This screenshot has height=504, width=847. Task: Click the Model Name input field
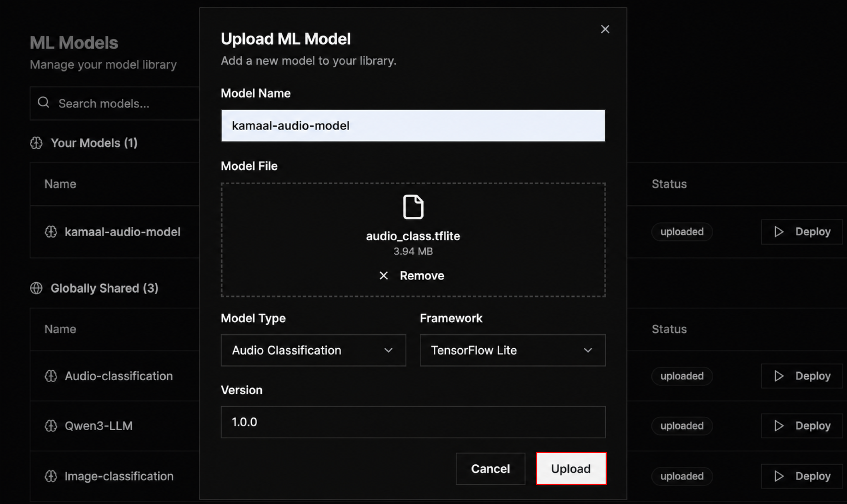click(413, 126)
